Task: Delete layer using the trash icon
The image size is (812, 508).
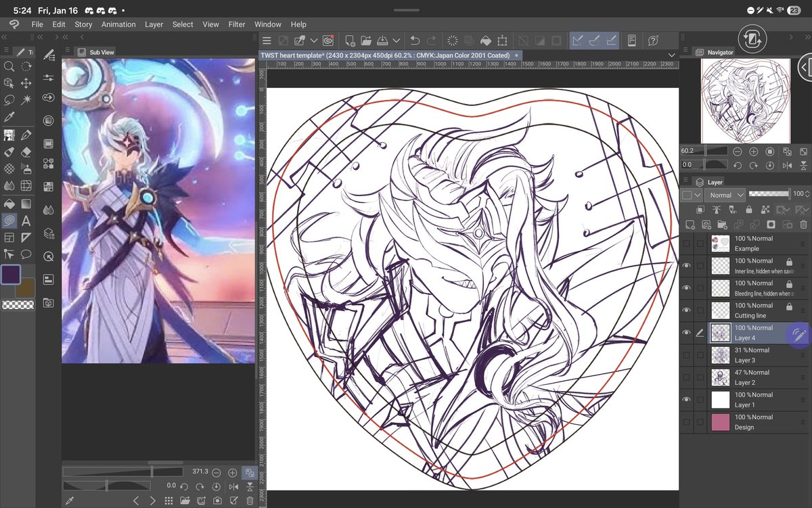Action: [x=803, y=225]
